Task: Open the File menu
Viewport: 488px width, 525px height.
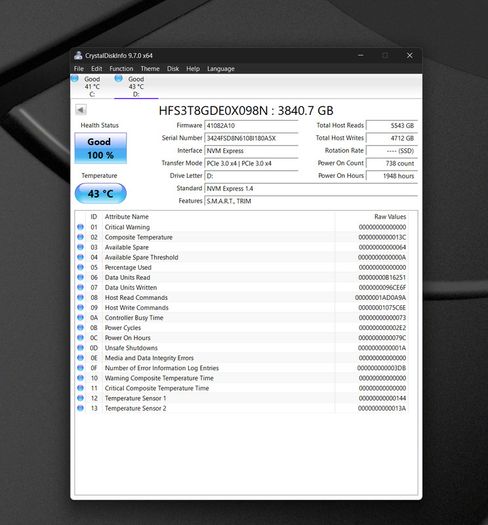Action: (x=79, y=69)
